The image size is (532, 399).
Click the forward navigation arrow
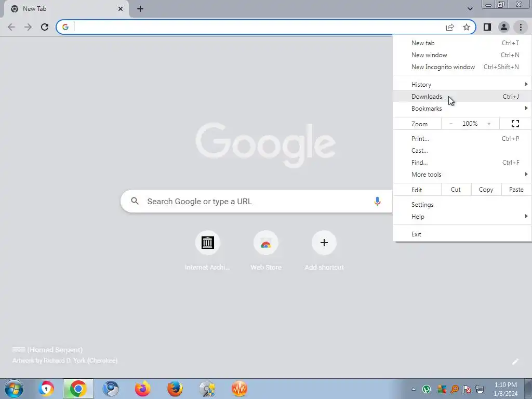[28, 27]
